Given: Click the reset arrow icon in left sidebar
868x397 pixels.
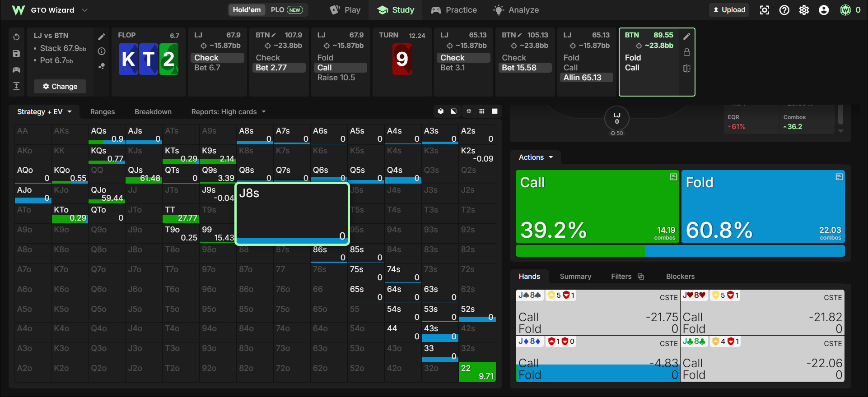Looking at the screenshot, I should [16, 37].
